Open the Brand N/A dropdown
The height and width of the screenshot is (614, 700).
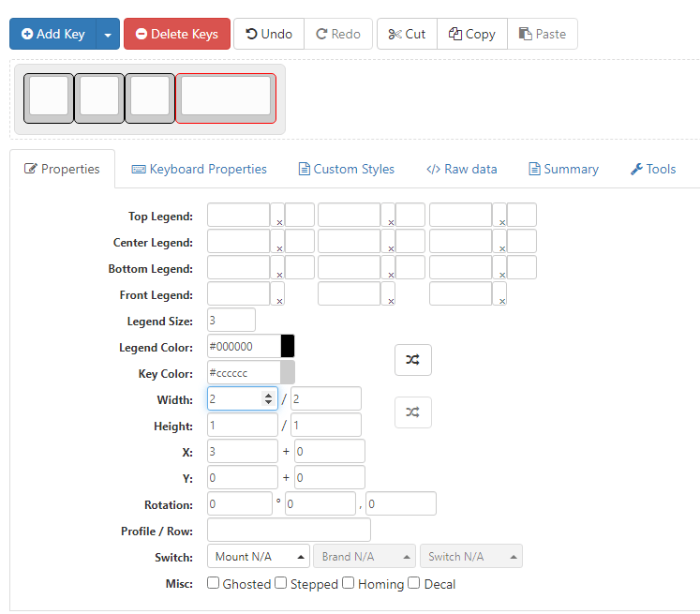[365, 557]
